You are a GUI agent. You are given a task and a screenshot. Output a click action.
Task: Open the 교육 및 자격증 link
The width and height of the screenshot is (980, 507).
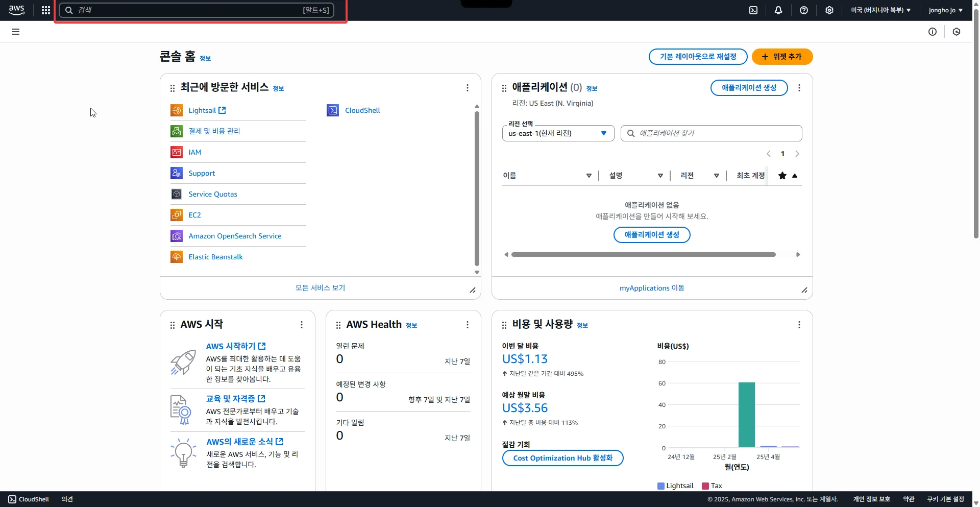pyautogui.click(x=235, y=399)
